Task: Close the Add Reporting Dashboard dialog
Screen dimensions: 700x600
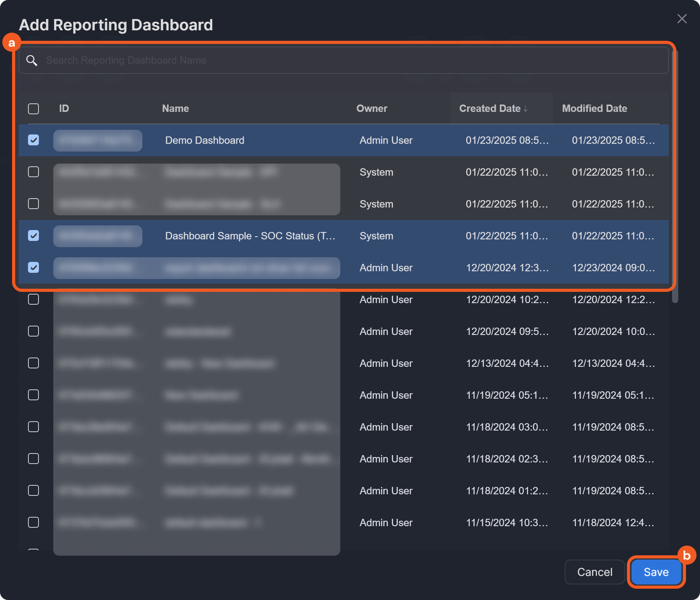Action: pos(682,19)
